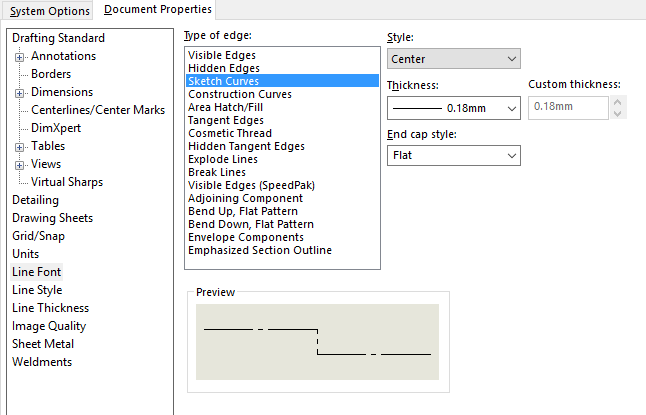Pick Cosmetic Thread from edge list
The width and height of the screenshot is (646, 415).
[231, 133]
